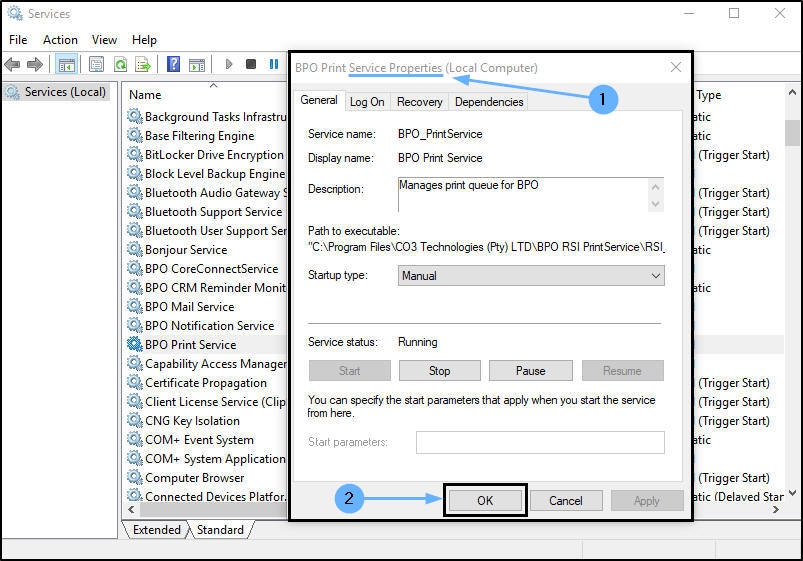
Task: Open the Help question mark icon
Action: click(x=174, y=65)
